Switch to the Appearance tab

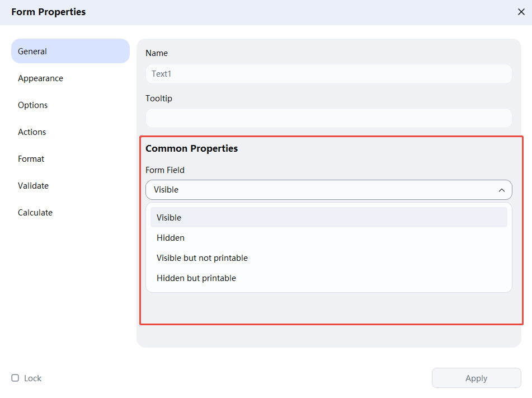[x=40, y=78]
